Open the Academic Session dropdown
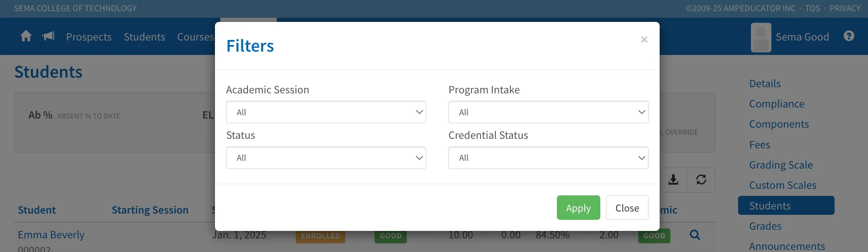The height and width of the screenshot is (252, 868). point(326,112)
